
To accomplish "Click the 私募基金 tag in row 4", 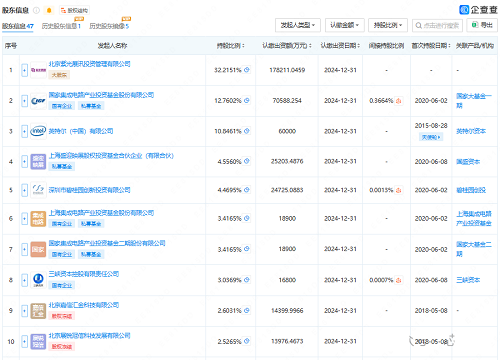I will (x=62, y=166).
